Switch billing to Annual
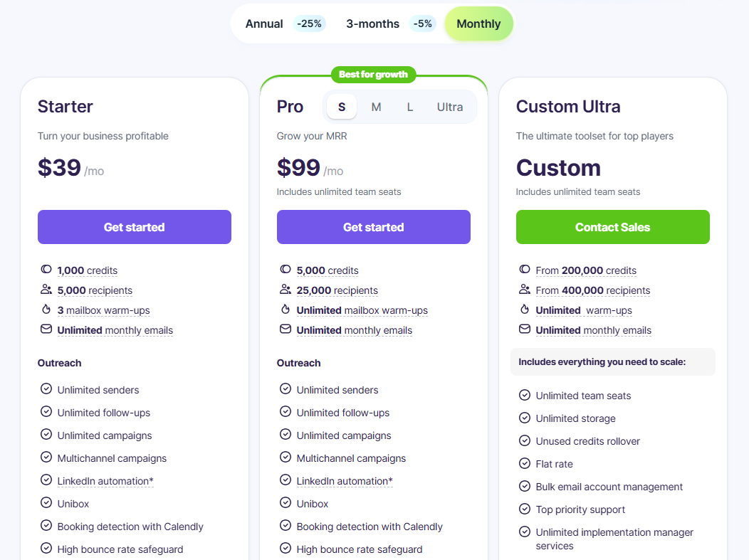The image size is (749, 560). coord(264,23)
